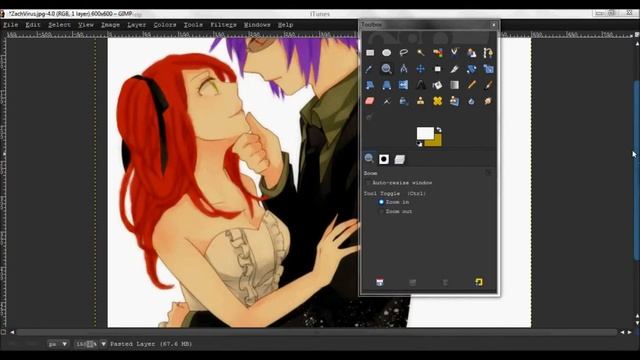Open the Layer menu
This screenshot has width=640, height=360.
click(x=136, y=25)
